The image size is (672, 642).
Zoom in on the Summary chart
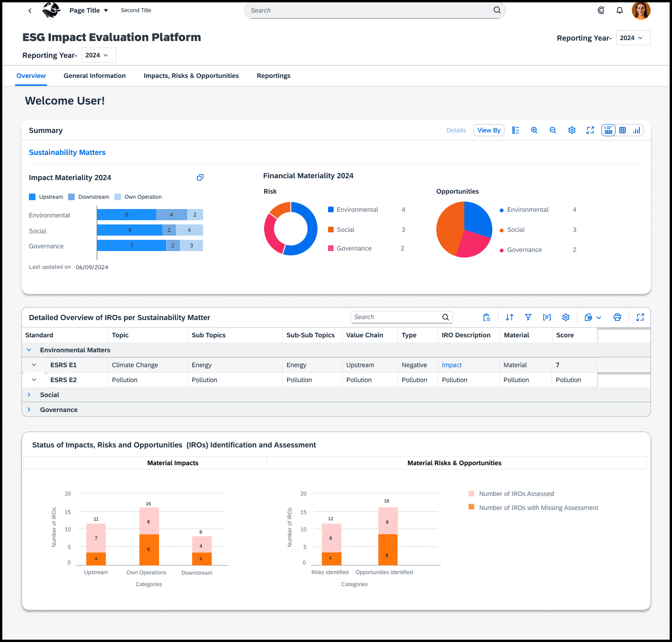pyautogui.click(x=534, y=131)
